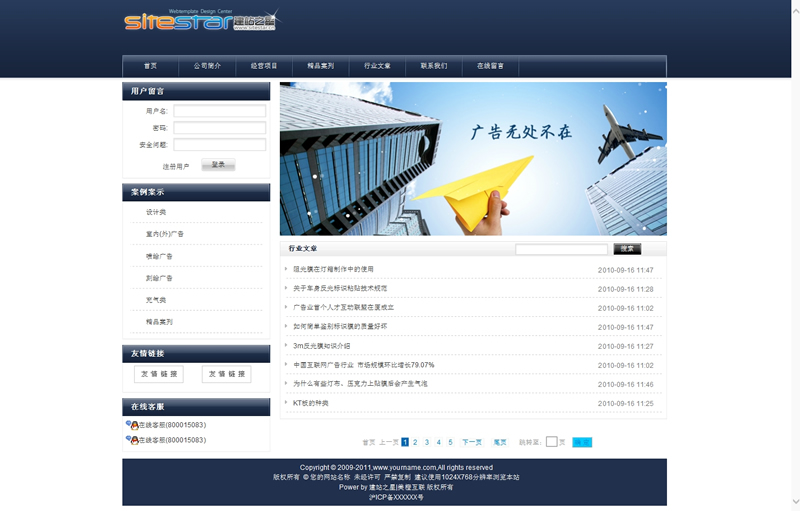800x511 pixels.
Task: Go to 联系我们 in the navigation bar
Action: [x=434, y=66]
